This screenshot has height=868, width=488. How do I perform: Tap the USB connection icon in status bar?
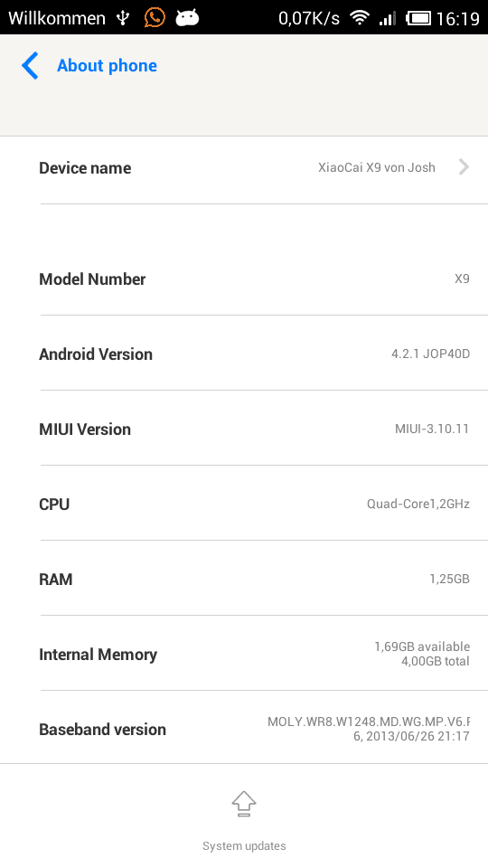tap(123, 18)
